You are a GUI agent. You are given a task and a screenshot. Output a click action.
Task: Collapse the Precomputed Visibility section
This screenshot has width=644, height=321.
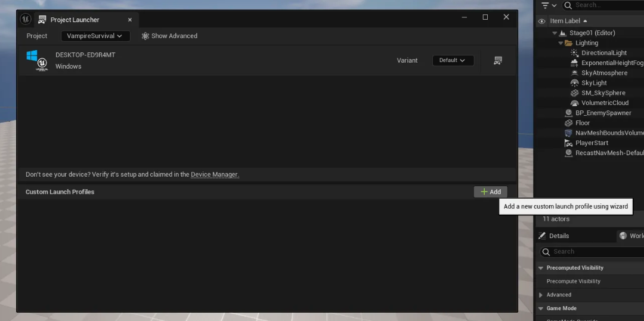pos(540,268)
